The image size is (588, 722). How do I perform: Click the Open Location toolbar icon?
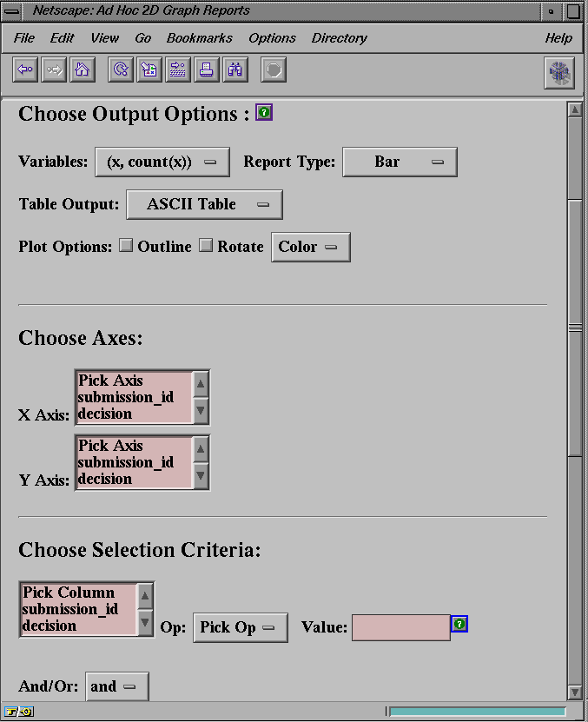178,70
